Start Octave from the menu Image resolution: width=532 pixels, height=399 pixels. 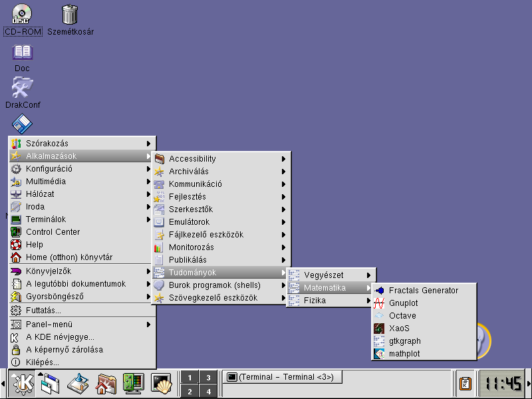tap(424, 315)
